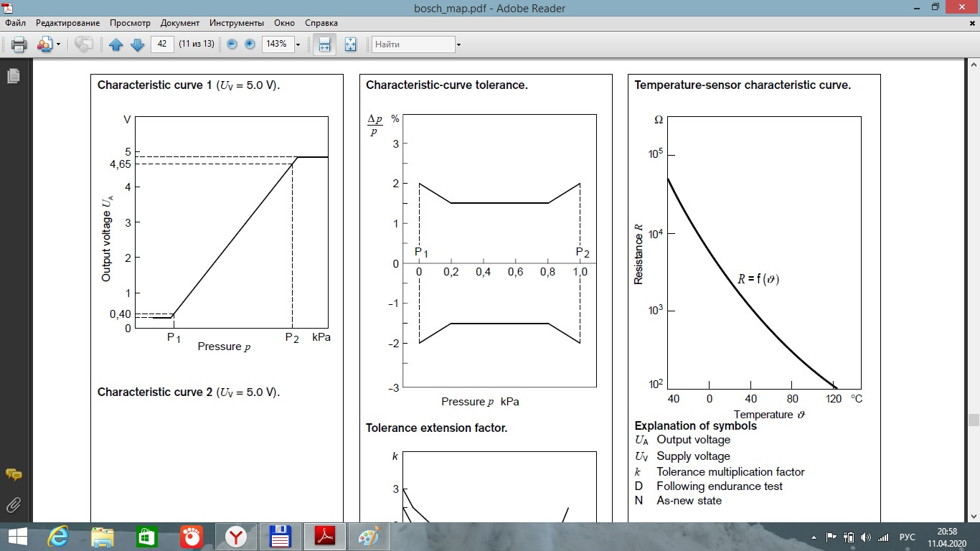The image size is (980, 551).
Task: Open the Файл menu
Action: pos(15,23)
